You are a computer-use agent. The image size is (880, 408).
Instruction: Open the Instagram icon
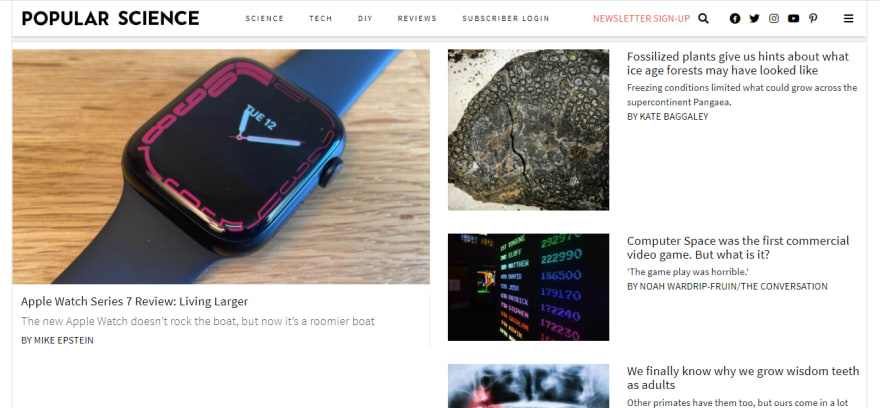point(774,19)
